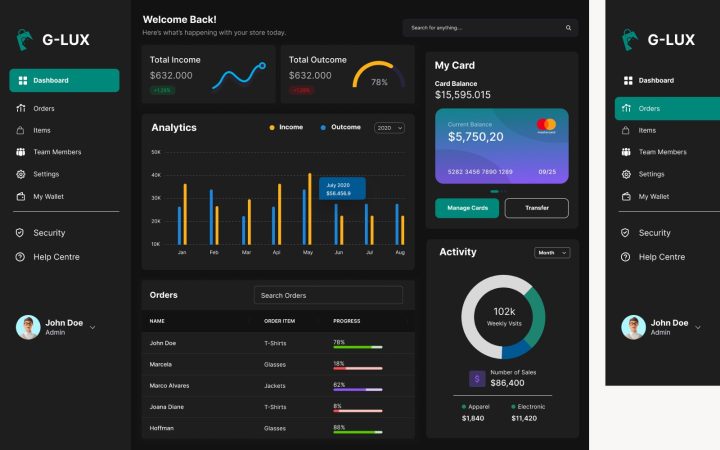
Task: Toggle the Outcome legend marker
Action: pyautogui.click(x=323, y=128)
